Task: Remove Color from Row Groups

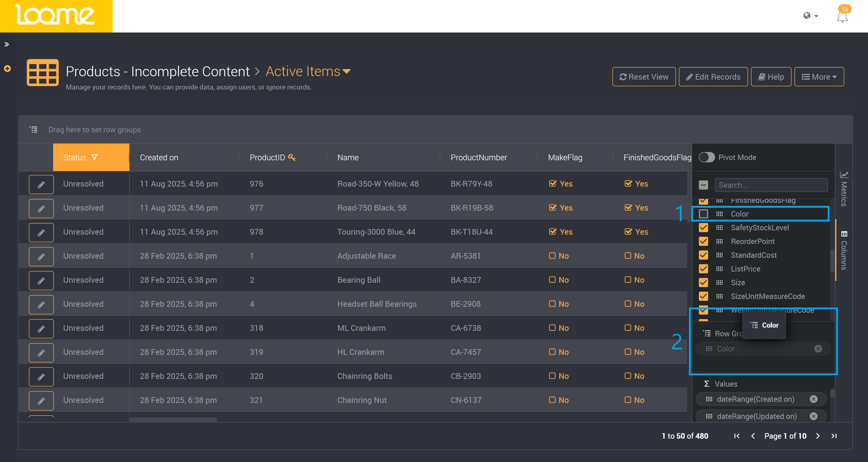Action: point(818,349)
